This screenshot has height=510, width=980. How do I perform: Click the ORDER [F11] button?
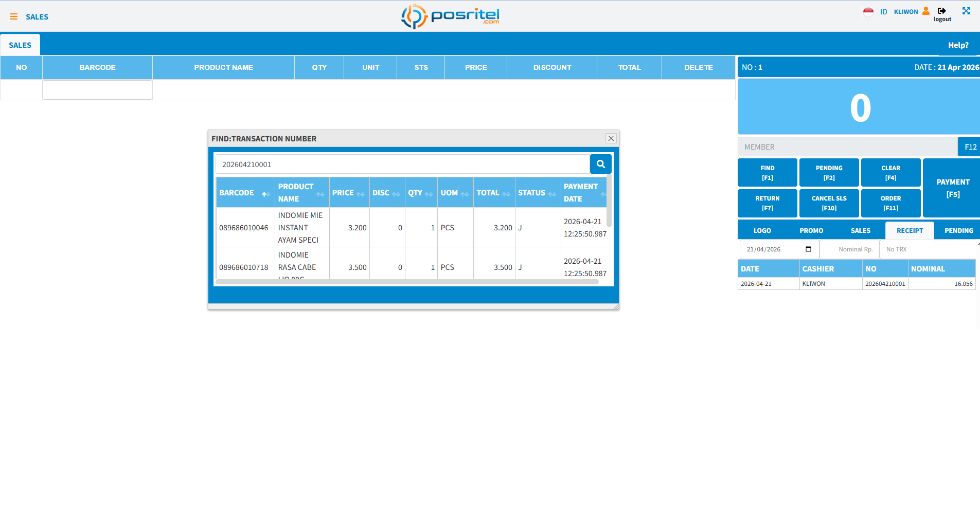(891, 203)
